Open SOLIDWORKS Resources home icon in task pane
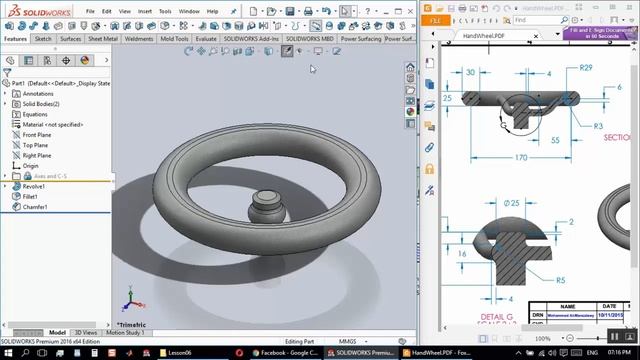This screenshot has width=640, height=360. [x=410, y=67]
